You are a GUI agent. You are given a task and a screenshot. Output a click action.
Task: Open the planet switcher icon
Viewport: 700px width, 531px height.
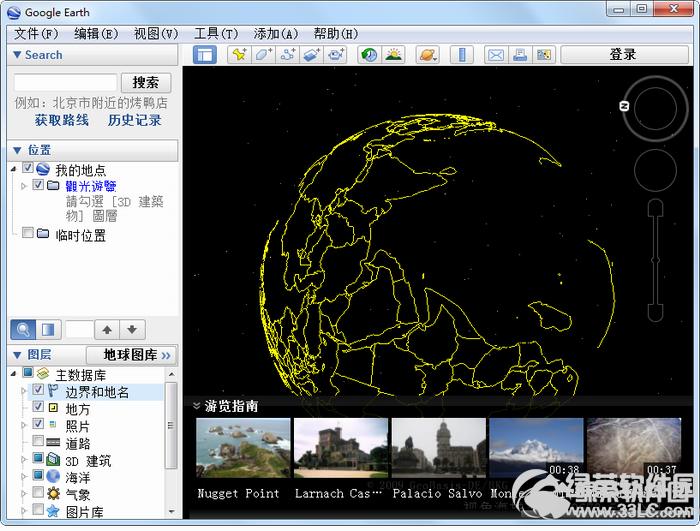(428, 55)
